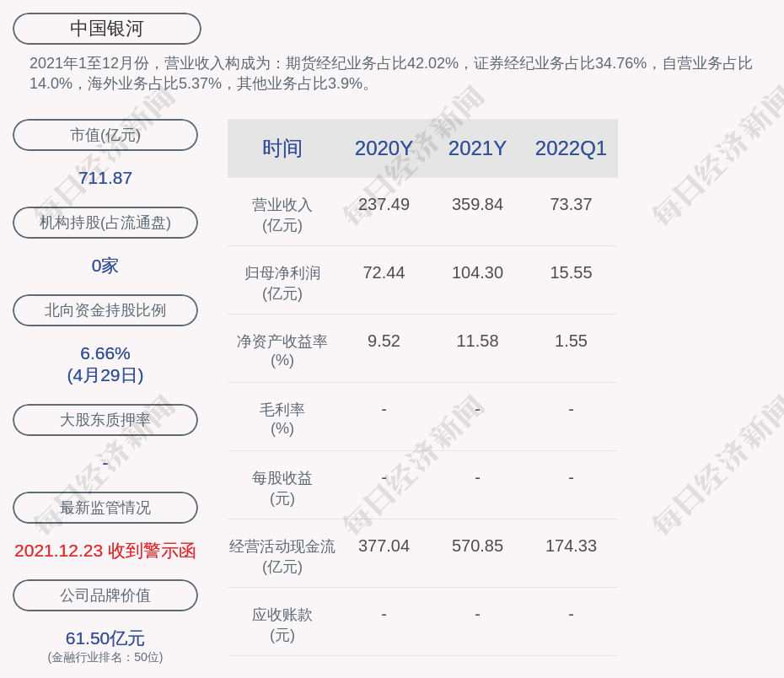Select the 2020Y column header

[x=384, y=148]
